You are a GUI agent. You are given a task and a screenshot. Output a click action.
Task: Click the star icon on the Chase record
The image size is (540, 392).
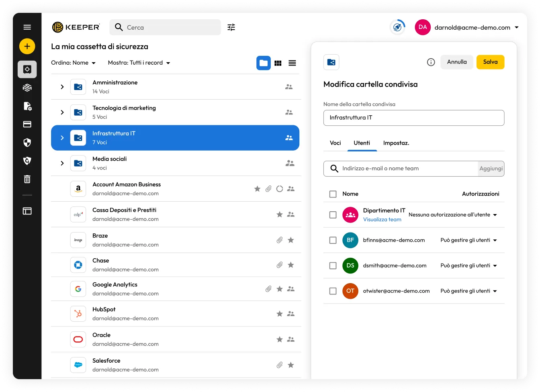(291, 265)
